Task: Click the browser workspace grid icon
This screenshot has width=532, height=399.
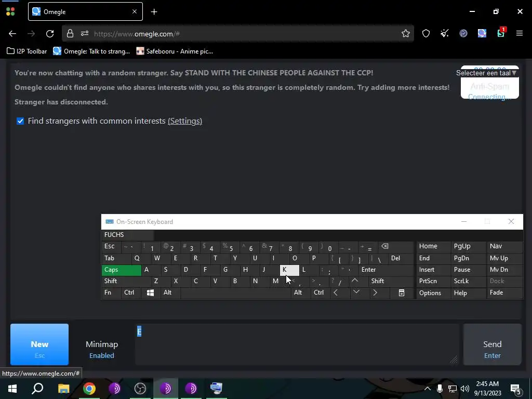Action: tap(10, 12)
